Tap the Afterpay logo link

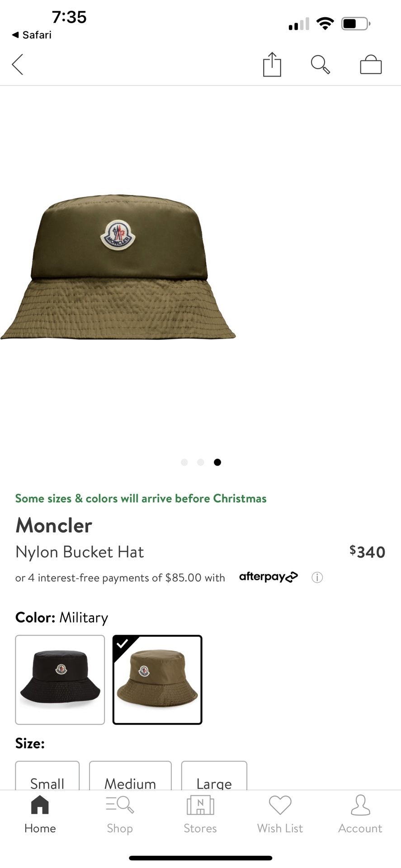[x=269, y=577]
